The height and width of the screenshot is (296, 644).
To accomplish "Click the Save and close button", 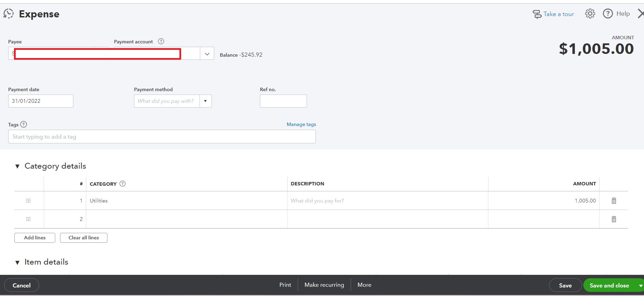I will click(x=609, y=285).
